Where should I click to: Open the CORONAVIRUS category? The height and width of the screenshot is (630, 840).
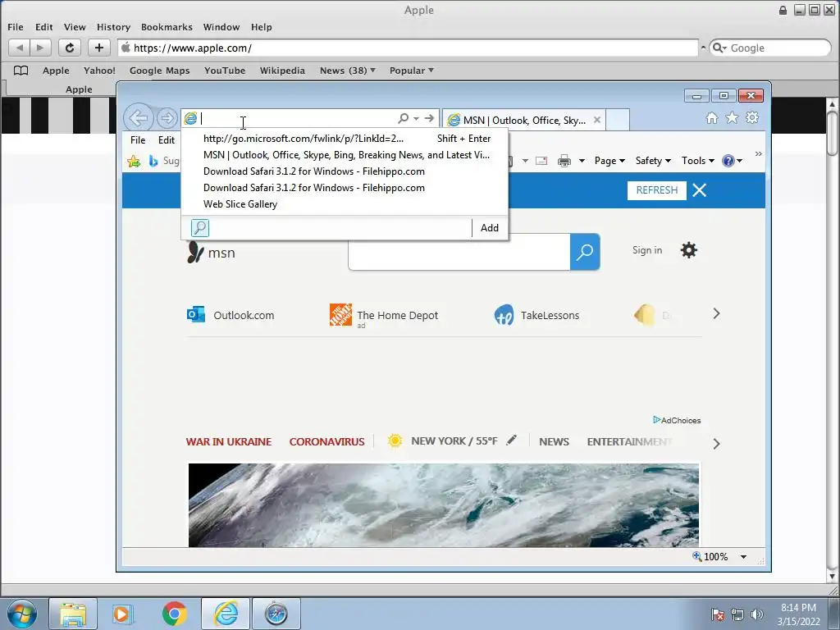coord(326,442)
